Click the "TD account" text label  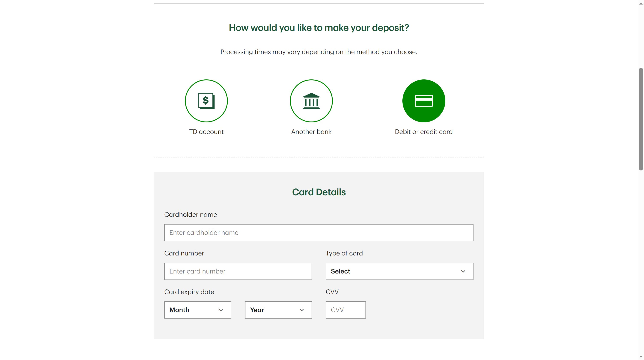pos(206,132)
